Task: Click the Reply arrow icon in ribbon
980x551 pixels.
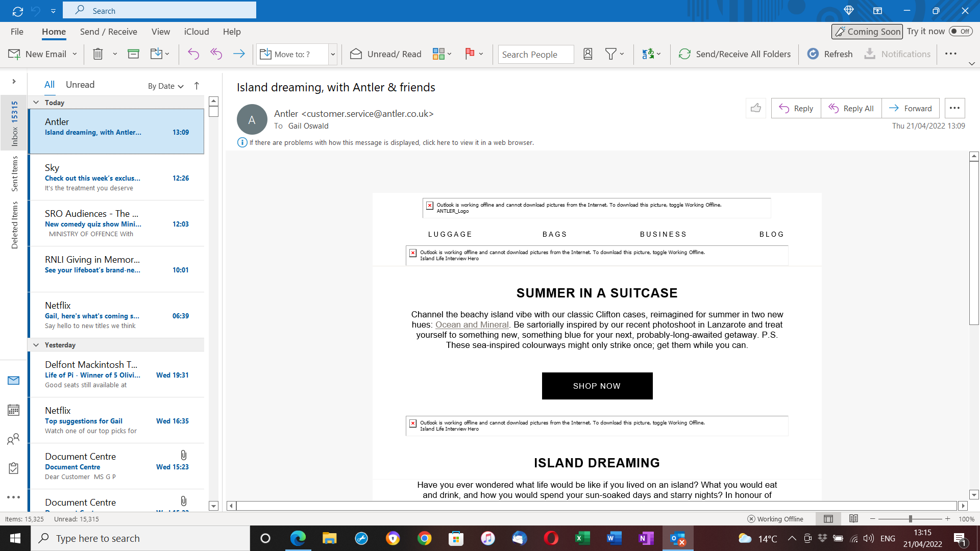Action: coord(193,54)
